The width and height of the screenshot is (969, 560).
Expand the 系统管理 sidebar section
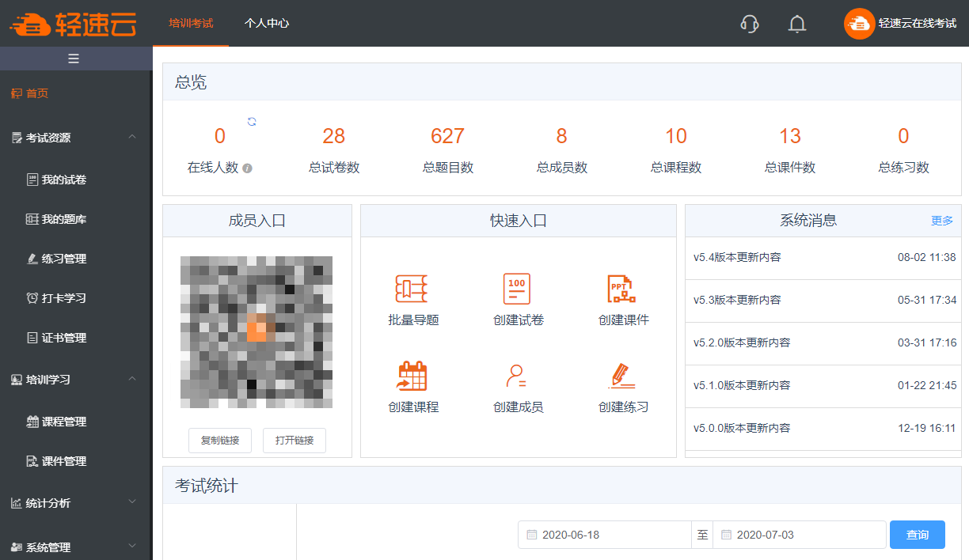tap(132, 546)
